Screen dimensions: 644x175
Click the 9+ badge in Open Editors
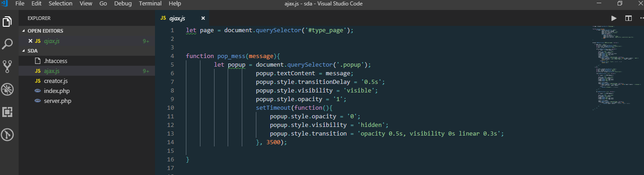coord(146,41)
